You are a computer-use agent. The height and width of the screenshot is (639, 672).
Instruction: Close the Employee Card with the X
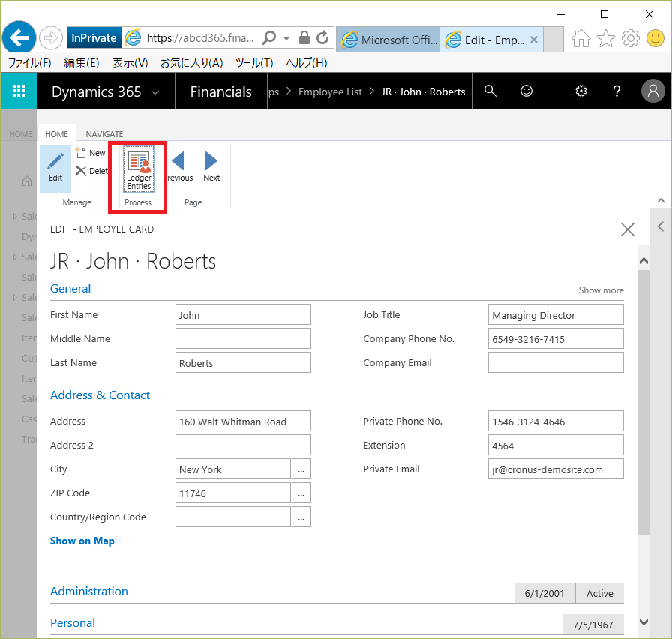point(628,229)
